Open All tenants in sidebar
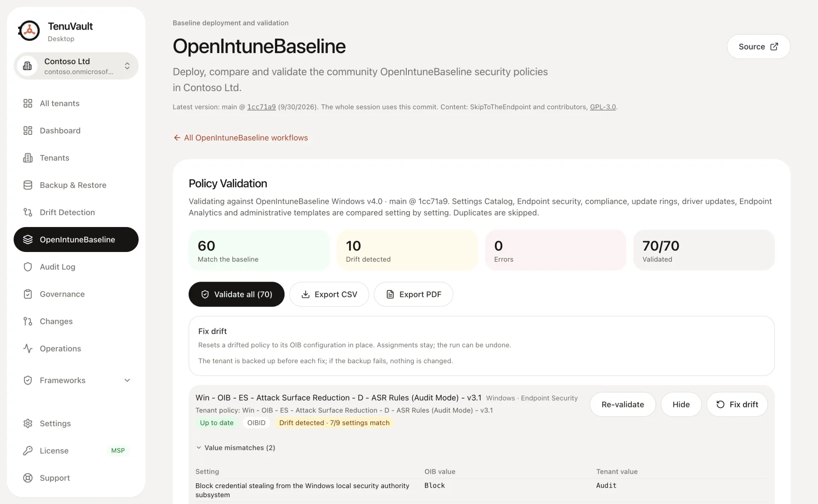Image resolution: width=818 pixels, height=504 pixels. click(76, 104)
